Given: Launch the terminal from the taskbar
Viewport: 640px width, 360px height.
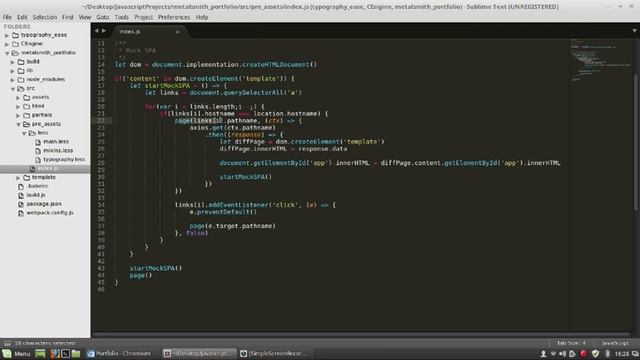Looking at the screenshot, I should coord(65,353).
